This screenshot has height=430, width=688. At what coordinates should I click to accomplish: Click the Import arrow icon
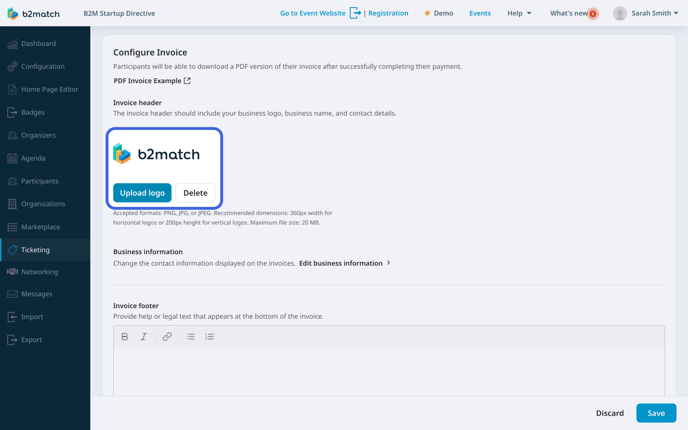pyautogui.click(x=12, y=317)
